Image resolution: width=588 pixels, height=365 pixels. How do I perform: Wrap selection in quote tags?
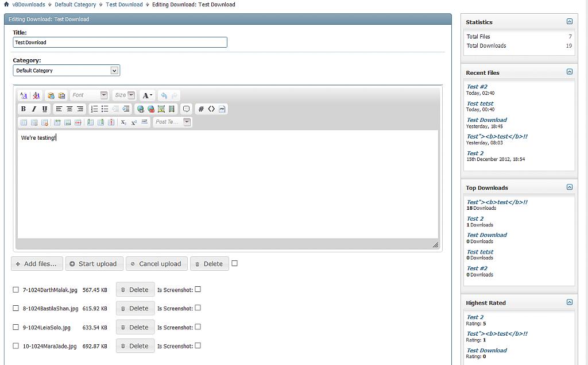(x=186, y=109)
